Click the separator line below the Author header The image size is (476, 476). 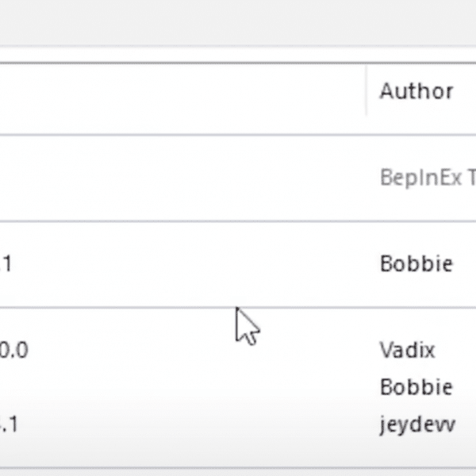(238, 135)
